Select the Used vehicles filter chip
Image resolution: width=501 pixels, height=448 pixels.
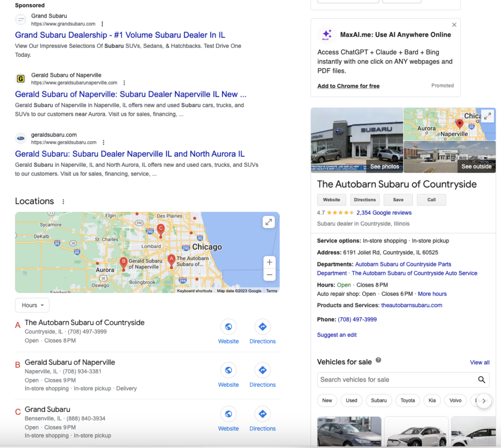coord(351,400)
